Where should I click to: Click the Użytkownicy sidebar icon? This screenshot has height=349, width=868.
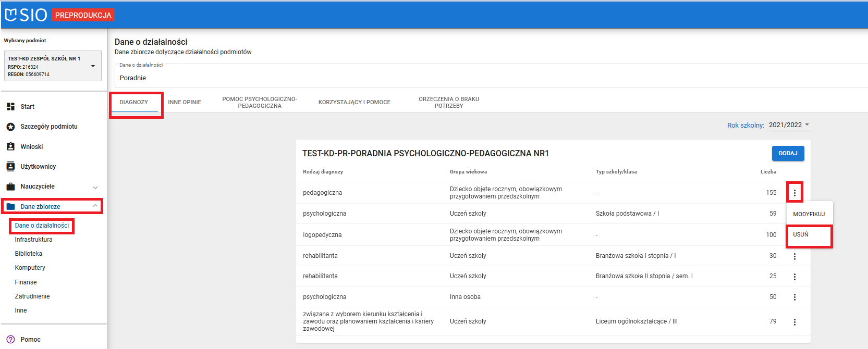[x=10, y=167]
